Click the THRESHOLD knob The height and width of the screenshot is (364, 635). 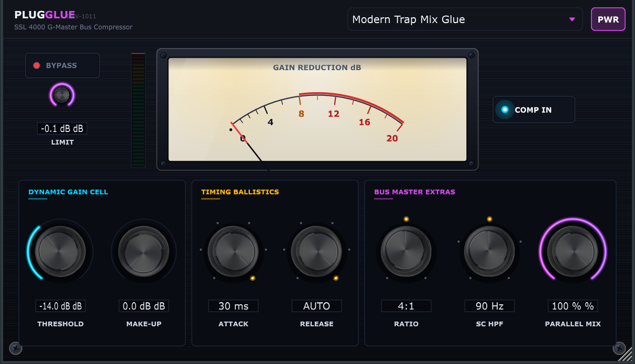click(x=60, y=251)
